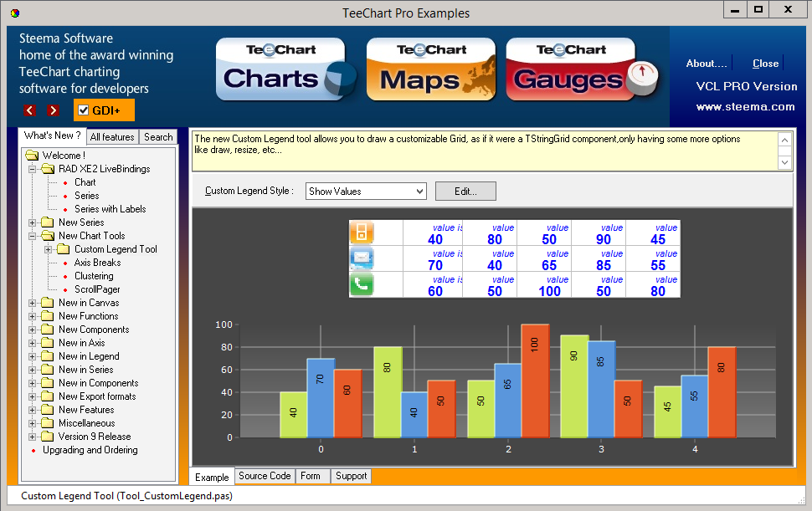Image resolution: width=812 pixels, height=511 pixels.
Task: Click the TeeChart Charts logo banner
Action: tap(285, 69)
